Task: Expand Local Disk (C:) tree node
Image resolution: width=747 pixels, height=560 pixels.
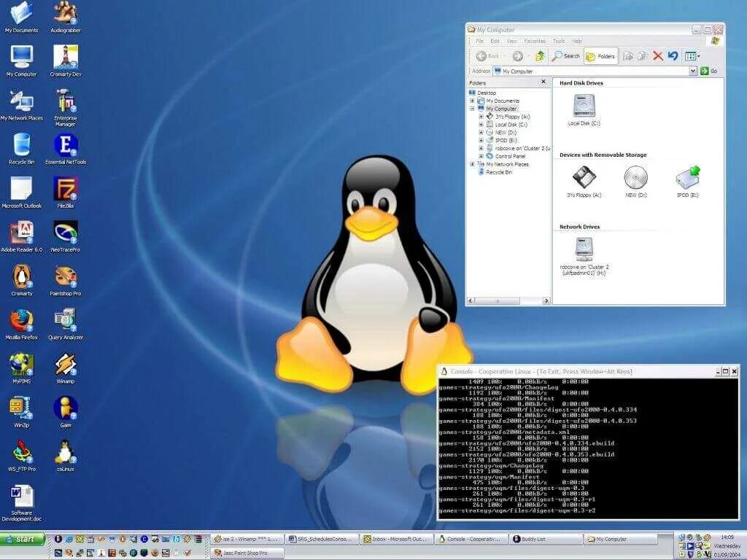Action: [481, 124]
